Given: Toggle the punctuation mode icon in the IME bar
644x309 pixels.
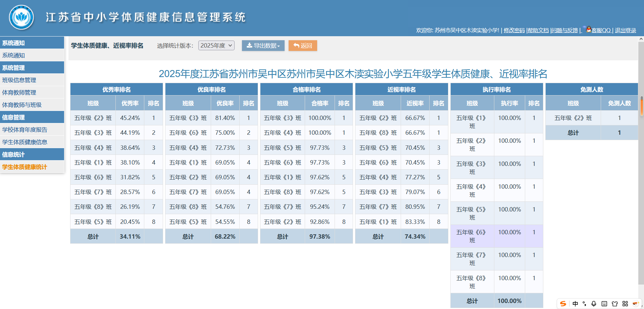Looking at the screenshot, I should click(x=584, y=304).
